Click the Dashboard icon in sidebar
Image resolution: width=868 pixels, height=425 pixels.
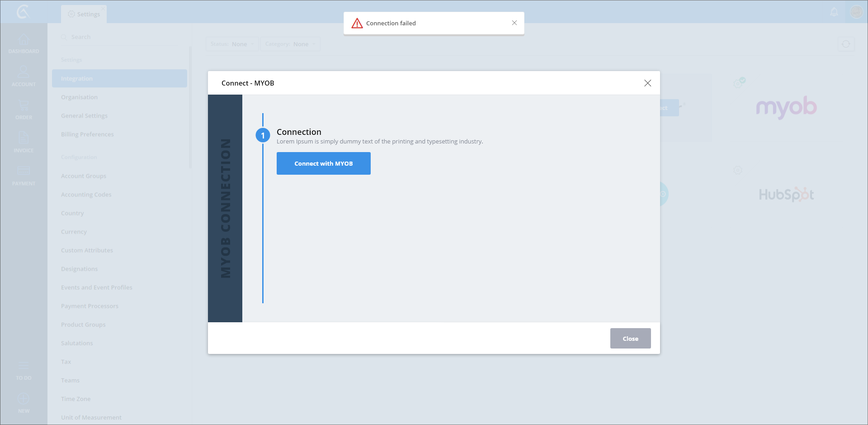(x=24, y=40)
